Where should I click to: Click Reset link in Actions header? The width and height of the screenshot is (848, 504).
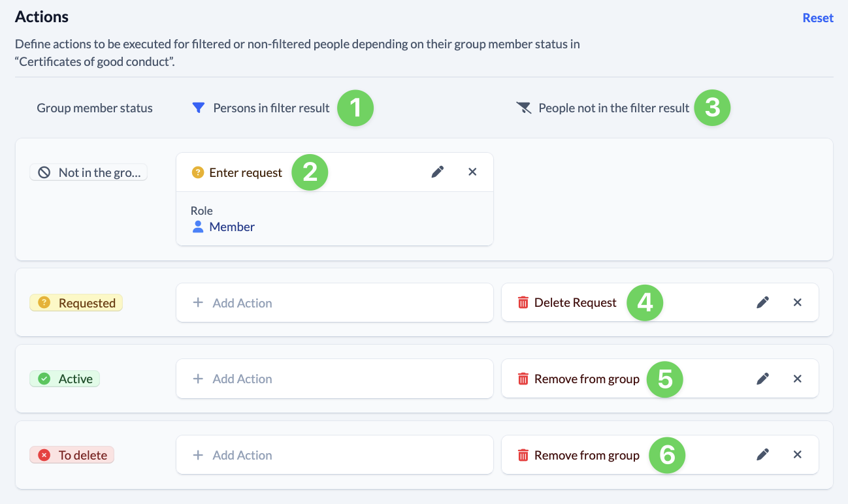tap(818, 18)
